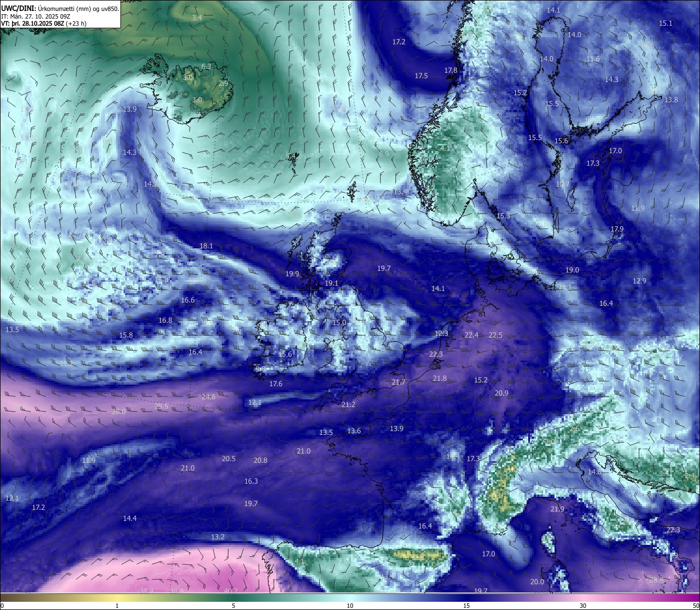
Task: Click the map value 13.8
Action: coord(671,100)
